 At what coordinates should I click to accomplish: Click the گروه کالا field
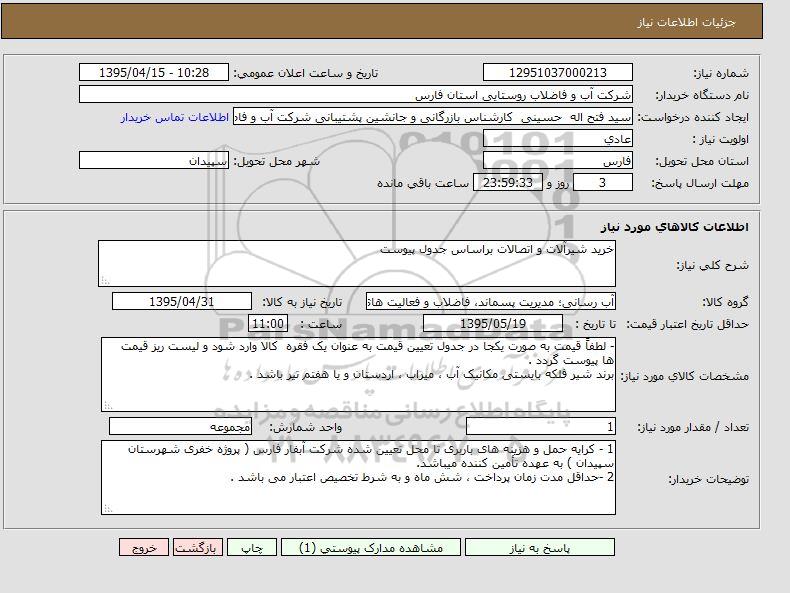[x=491, y=302]
